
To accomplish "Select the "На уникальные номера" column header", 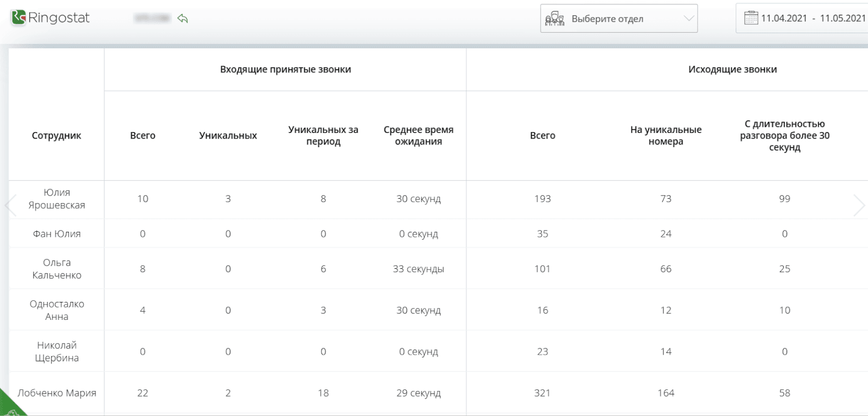I will coord(666,136).
